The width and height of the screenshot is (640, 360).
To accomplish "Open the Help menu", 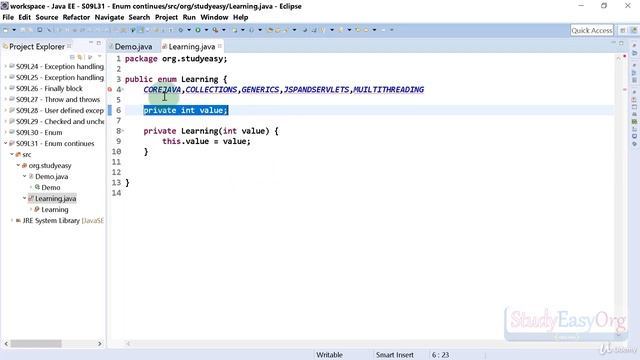I will pos(240,17).
